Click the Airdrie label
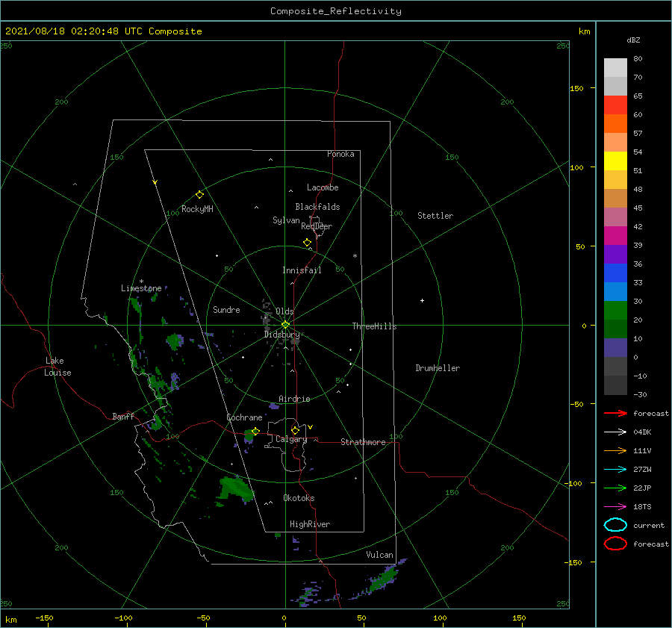This screenshot has height=628, width=672. point(294,399)
